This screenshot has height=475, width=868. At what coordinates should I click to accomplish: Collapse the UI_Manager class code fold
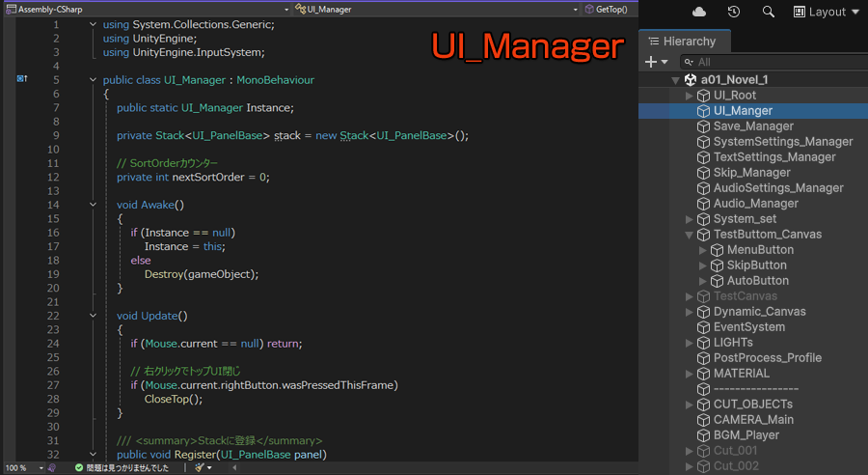93,80
